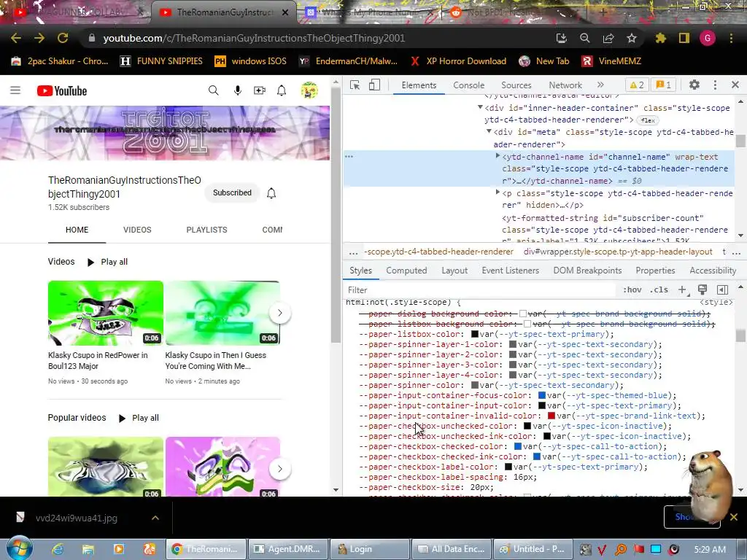This screenshot has width=747, height=560.
Task: Toggle common rendering emulations paintbrush icon
Action: pyautogui.click(x=703, y=290)
